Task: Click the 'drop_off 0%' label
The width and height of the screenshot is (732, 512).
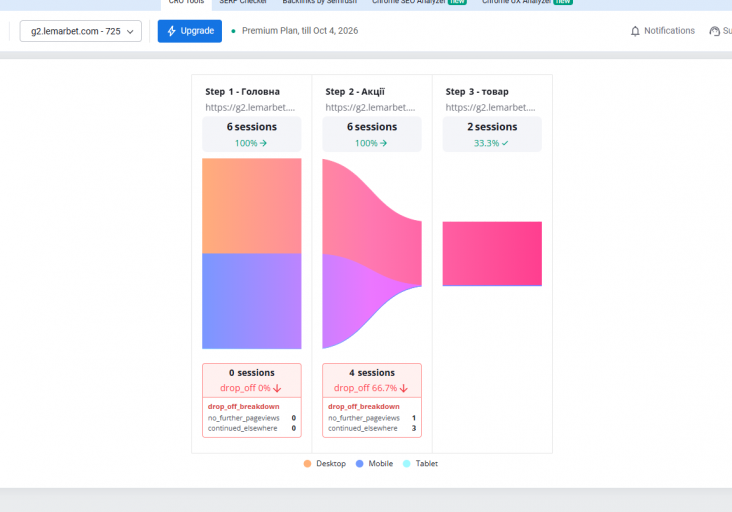Action: pyautogui.click(x=251, y=388)
